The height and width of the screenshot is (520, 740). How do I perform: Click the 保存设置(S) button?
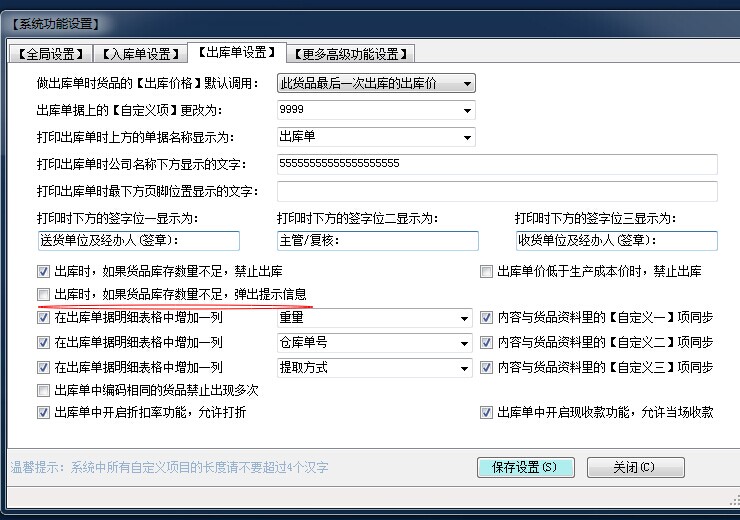click(525, 467)
